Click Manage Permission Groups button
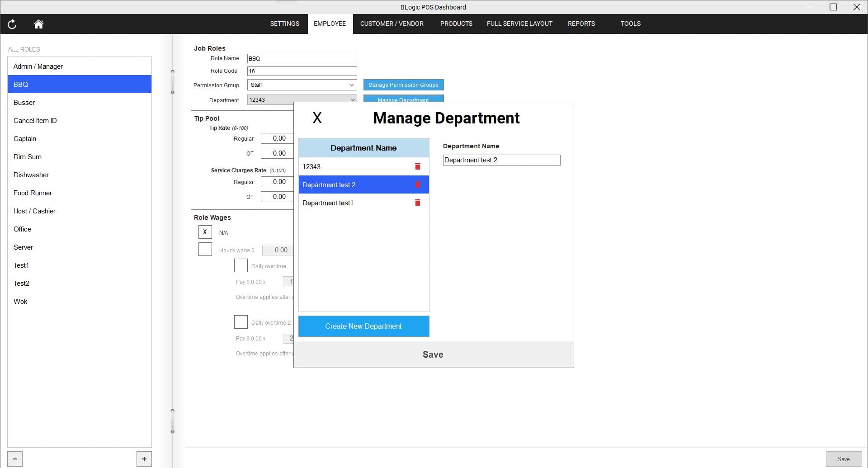The width and height of the screenshot is (868, 468). [x=403, y=85]
